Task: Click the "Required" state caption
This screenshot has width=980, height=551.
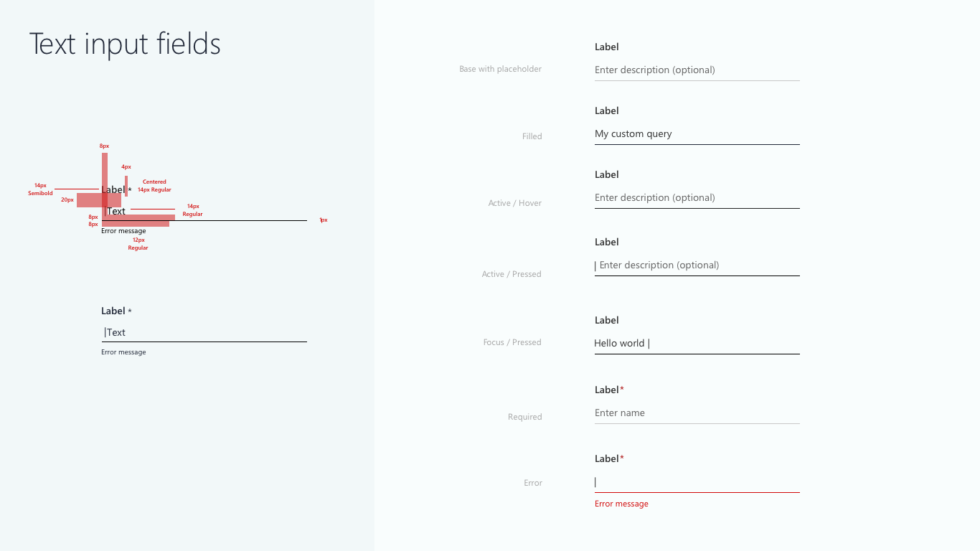Action: [x=524, y=417]
